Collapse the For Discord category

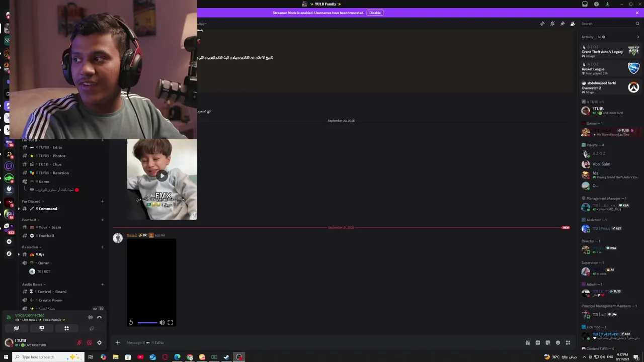coord(33,202)
